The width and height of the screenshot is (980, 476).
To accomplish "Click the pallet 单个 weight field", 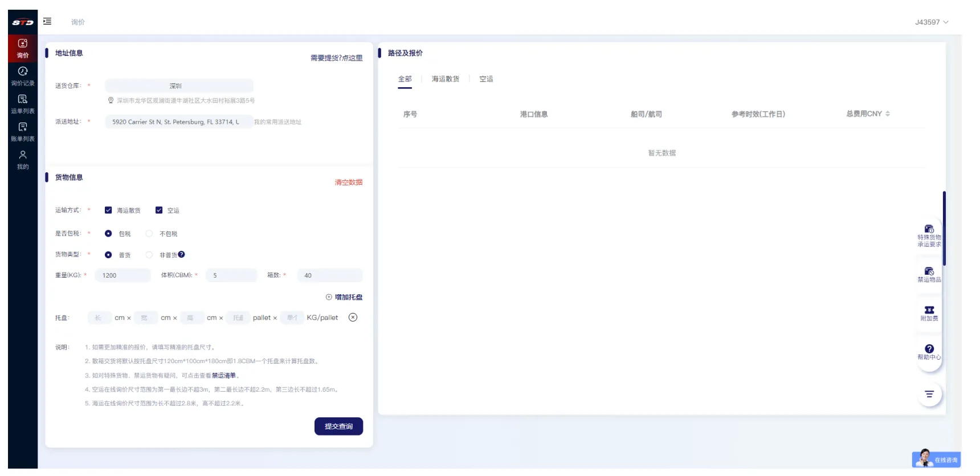I will click(x=292, y=318).
